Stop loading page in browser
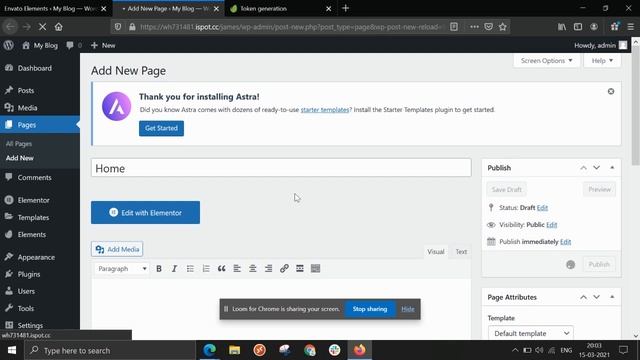Image resolution: width=640 pixels, height=360 pixels. [42, 27]
